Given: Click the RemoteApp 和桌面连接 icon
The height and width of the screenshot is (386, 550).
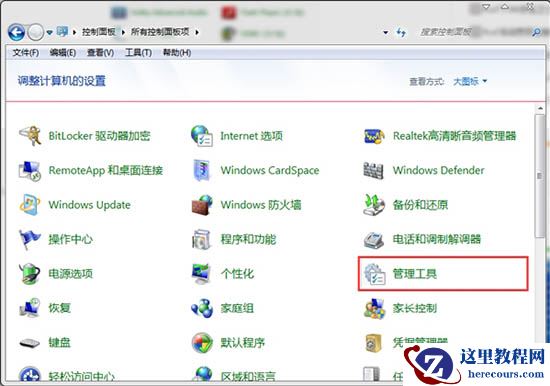Looking at the screenshot, I should [29, 170].
